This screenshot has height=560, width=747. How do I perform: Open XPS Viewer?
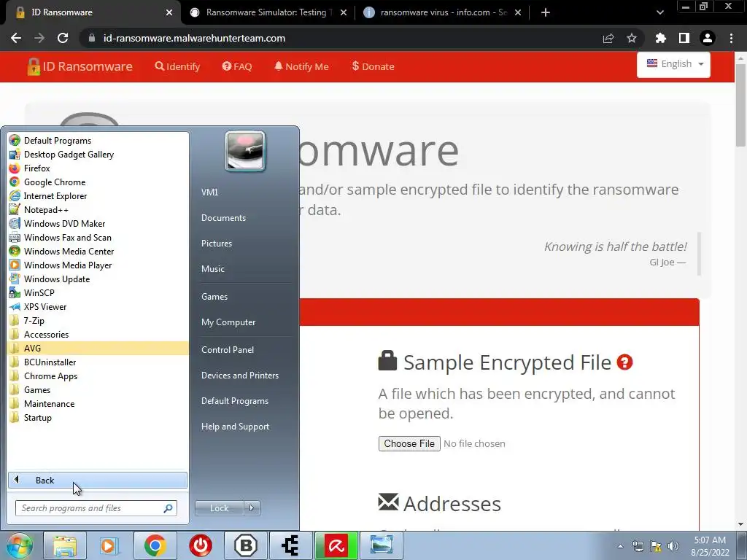pyautogui.click(x=98, y=307)
